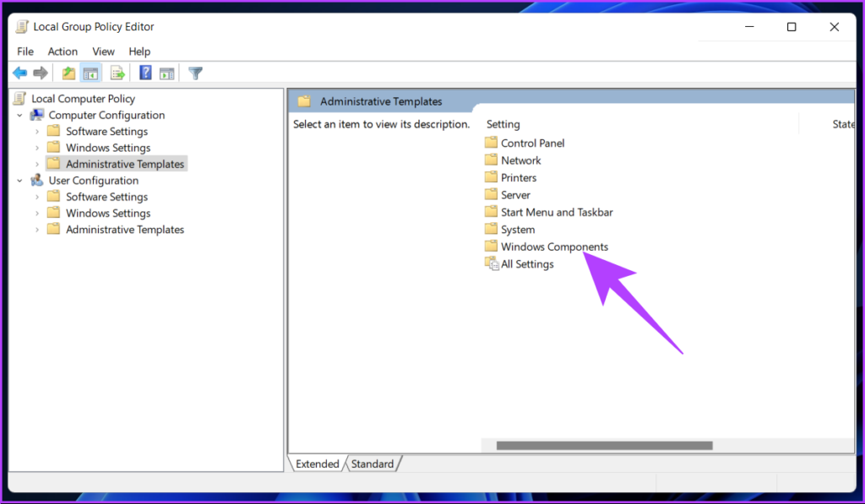Select the Windows Components folder
The image size is (865, 504).
[553, 247]
